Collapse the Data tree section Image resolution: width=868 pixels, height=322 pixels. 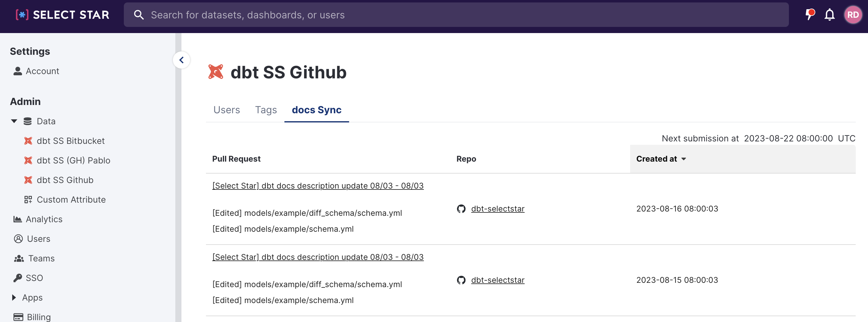(14, 121)
